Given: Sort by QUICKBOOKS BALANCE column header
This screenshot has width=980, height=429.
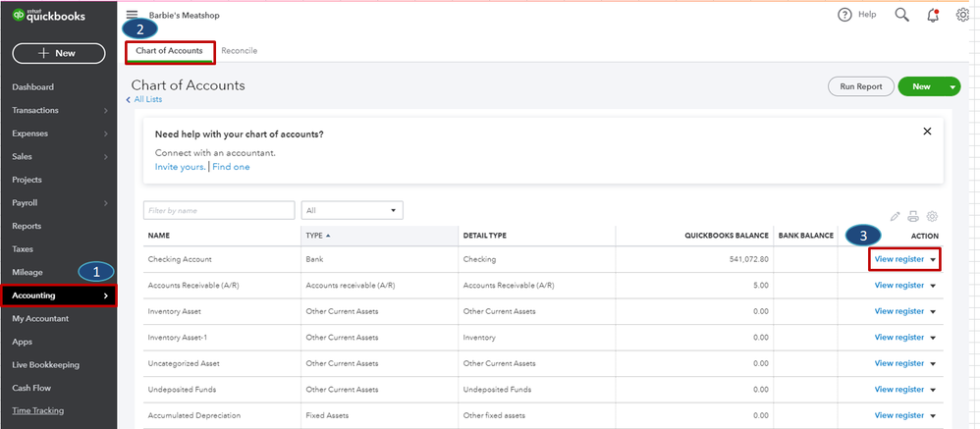Looking at the screenshot, I should pyautogui.click(x=727, y=236).
